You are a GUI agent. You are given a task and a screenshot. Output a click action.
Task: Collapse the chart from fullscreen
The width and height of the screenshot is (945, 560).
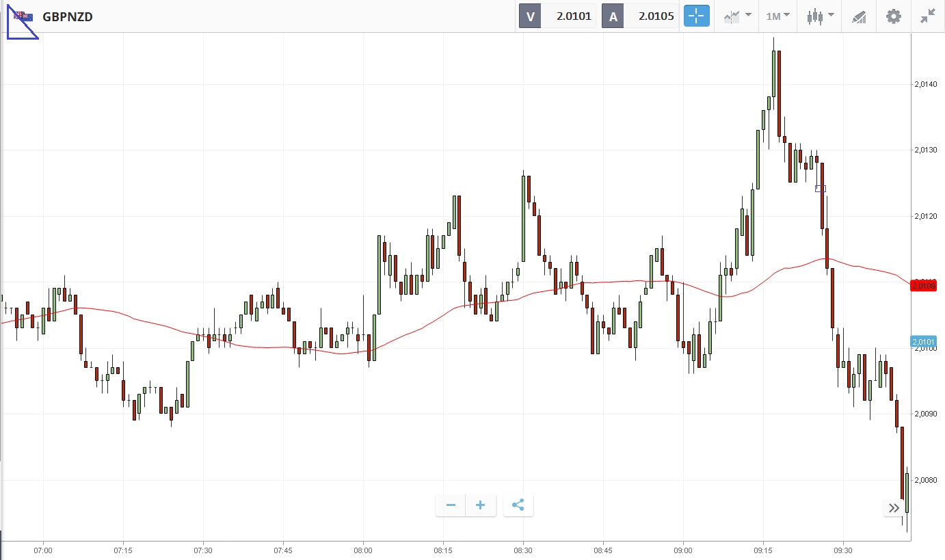927,16
